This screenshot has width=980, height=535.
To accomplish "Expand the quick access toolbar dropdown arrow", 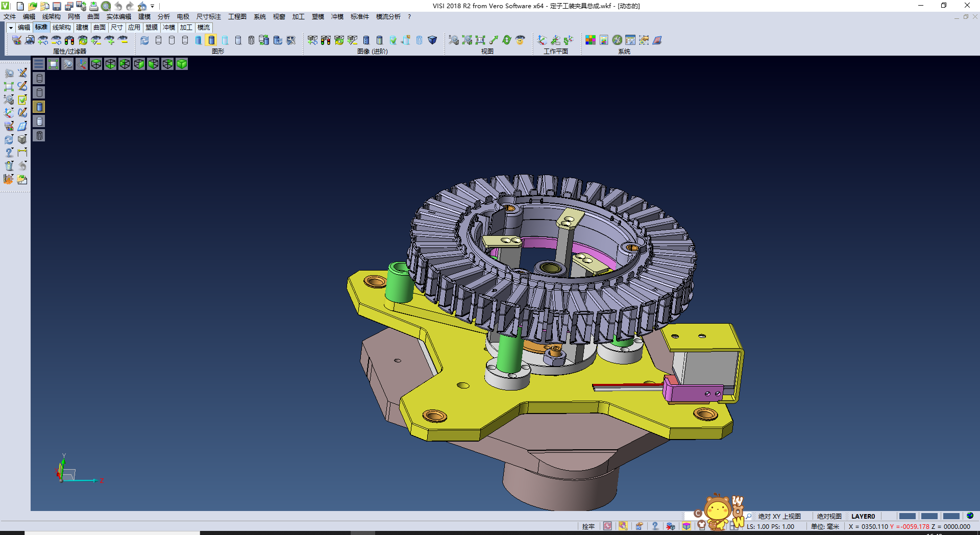I will click(153, 6).
